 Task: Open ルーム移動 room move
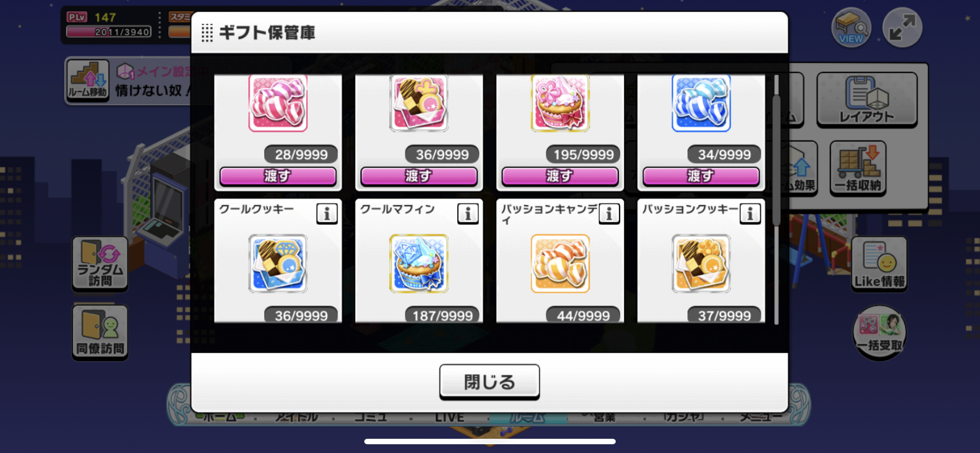pos(88,80)
